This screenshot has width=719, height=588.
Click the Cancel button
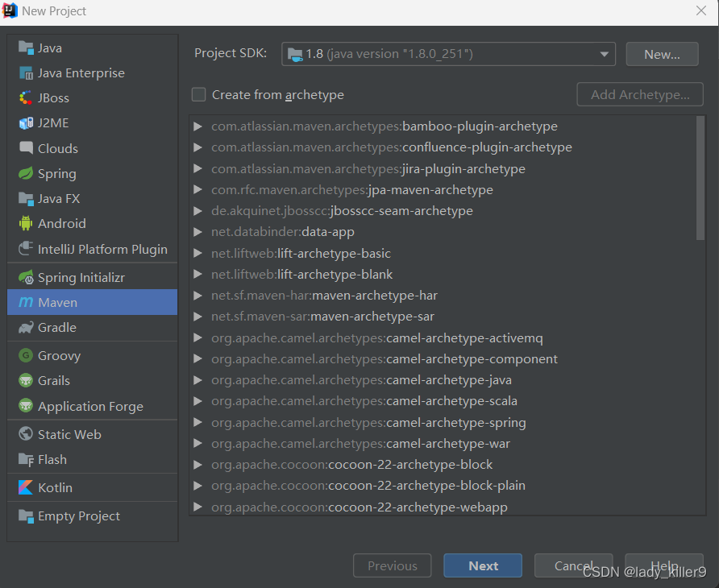click(573, 565)
